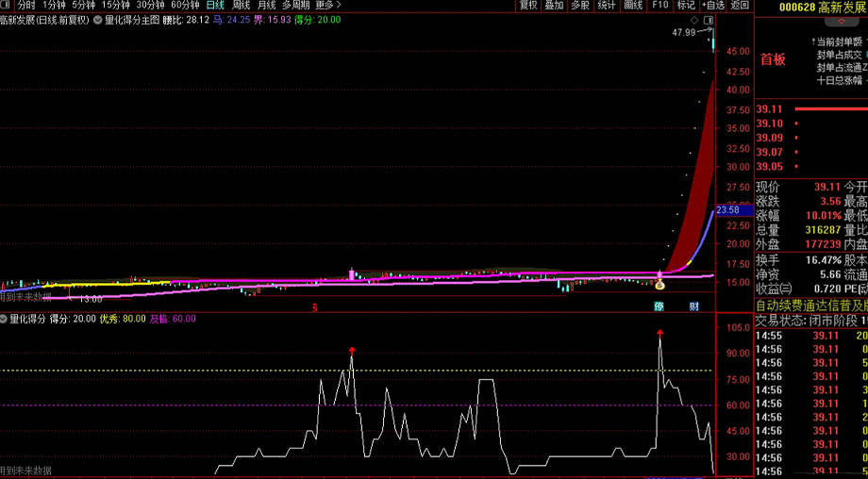Click the red 5 marker below the chart

[x=315, y=306]
